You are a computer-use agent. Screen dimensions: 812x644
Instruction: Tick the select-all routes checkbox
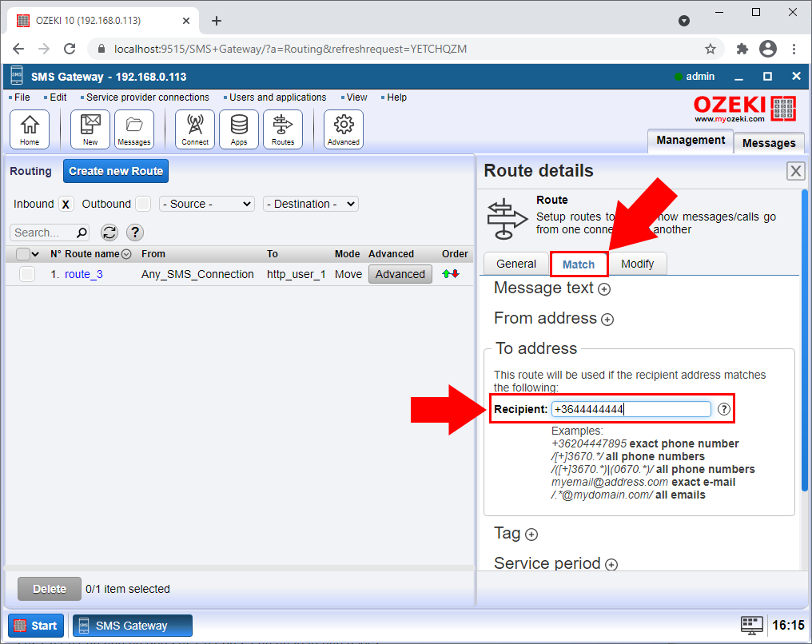(x=23, y=253)
